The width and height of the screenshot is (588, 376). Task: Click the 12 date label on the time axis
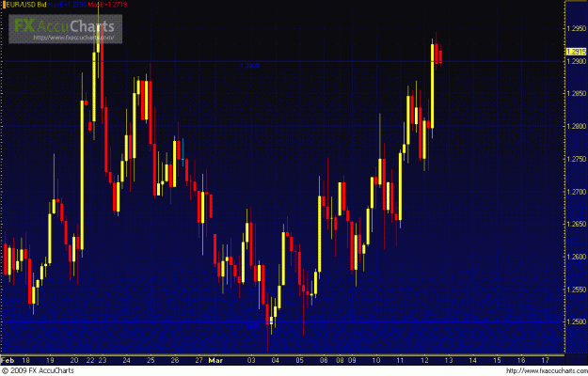coord(424,361)
